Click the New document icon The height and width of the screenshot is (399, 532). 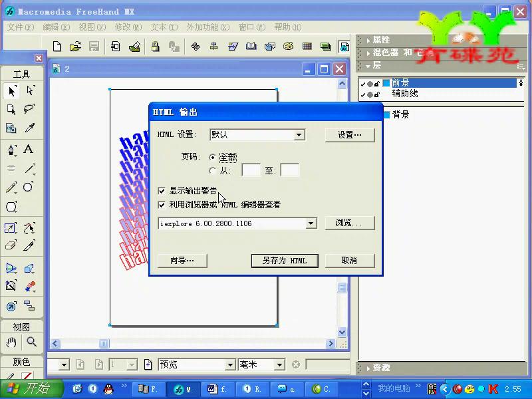[x=57, y=46]
